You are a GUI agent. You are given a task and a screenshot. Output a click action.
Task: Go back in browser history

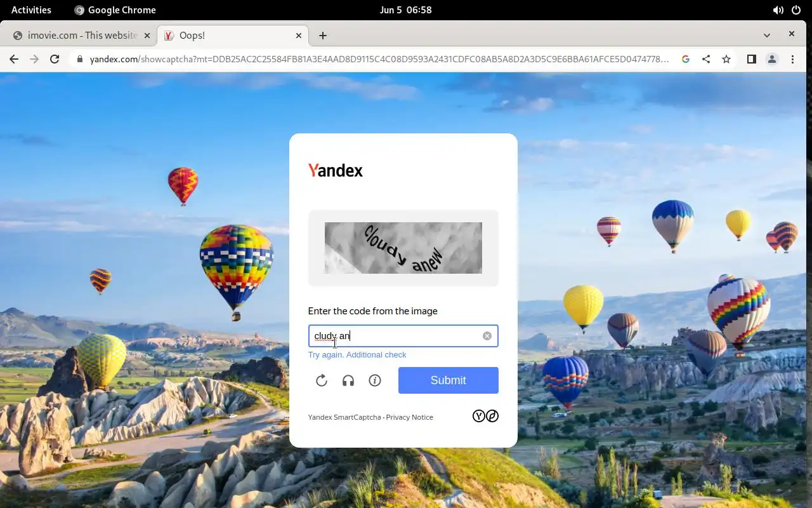tap(14, 59)
